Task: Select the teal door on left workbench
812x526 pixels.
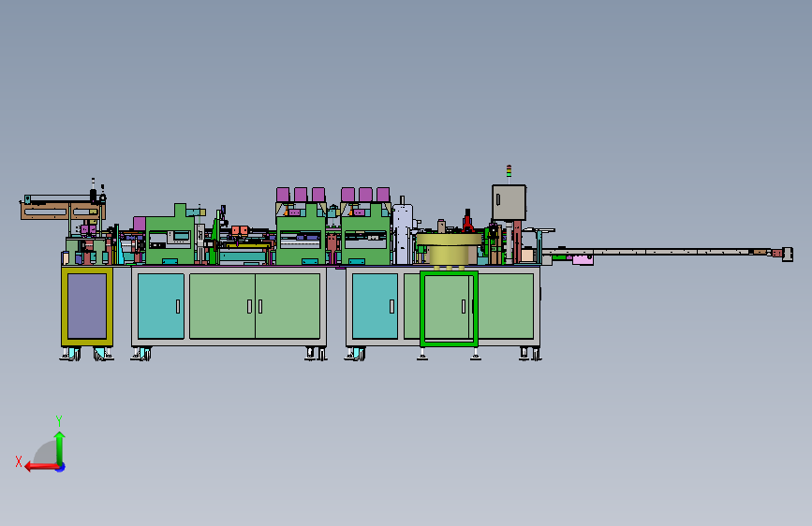Action: coord(161,306)
